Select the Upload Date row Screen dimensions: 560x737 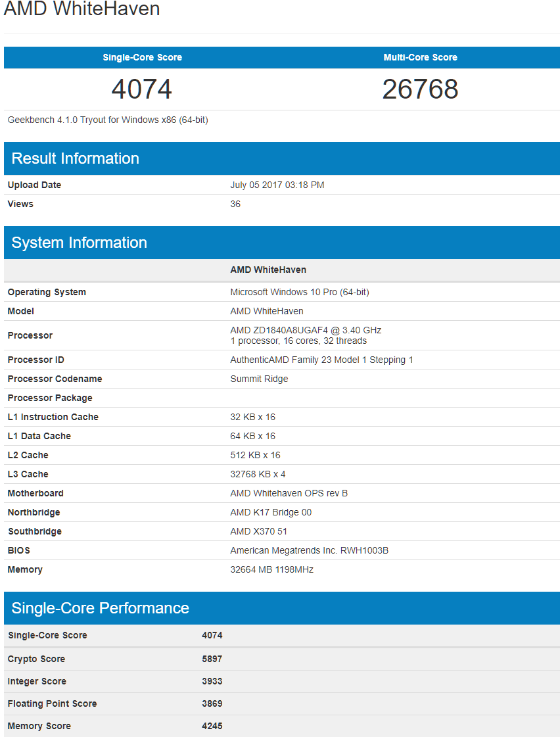[x=34, y=185]
